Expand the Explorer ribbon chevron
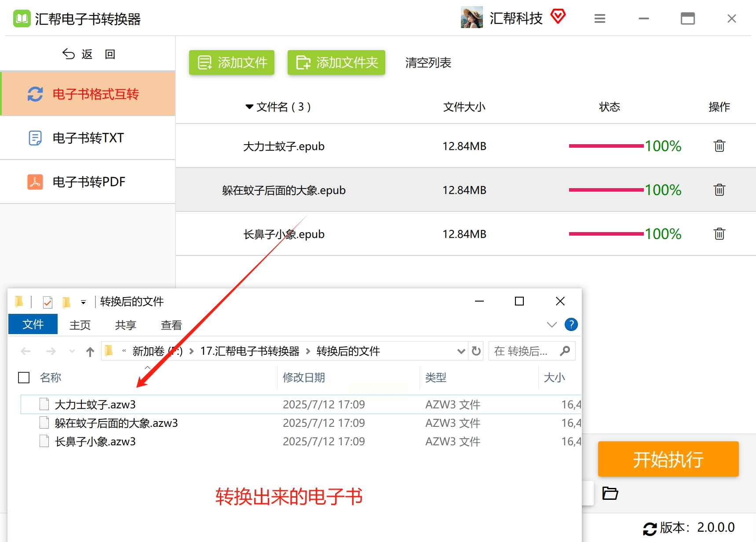 [x=551, y=325]
